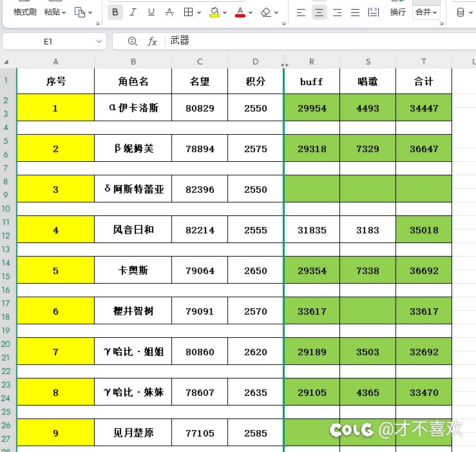Image resolution: width=476 pixels, height=452 pixels.
Task: Click the value 31835 in buff column
Action: (x=312, y=230)
